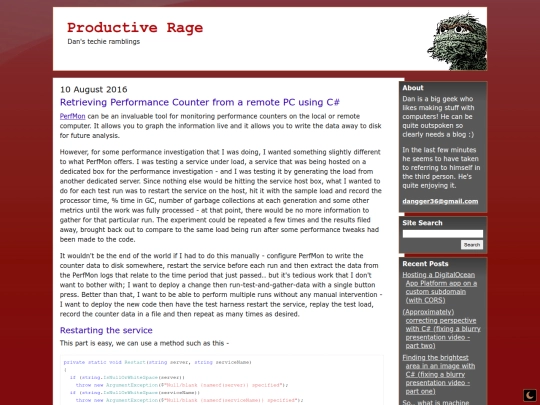Click the Search button in Site Search
540x405 pixels.
pos(472,245)
